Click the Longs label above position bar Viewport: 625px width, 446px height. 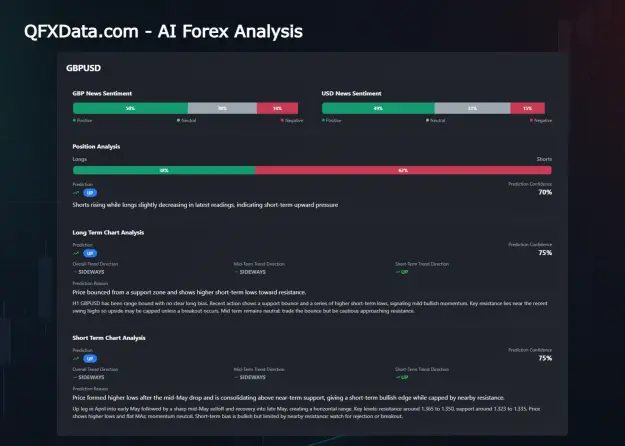pos(80,159)
